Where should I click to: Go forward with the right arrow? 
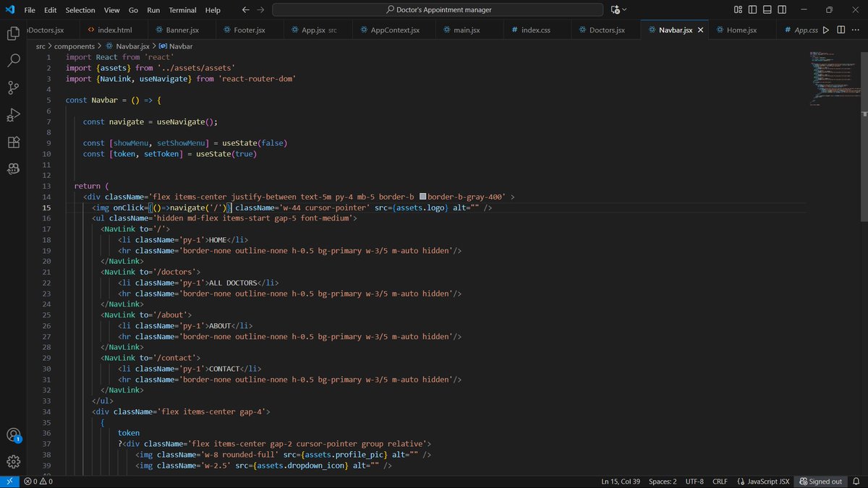click(x=260, y=10)
